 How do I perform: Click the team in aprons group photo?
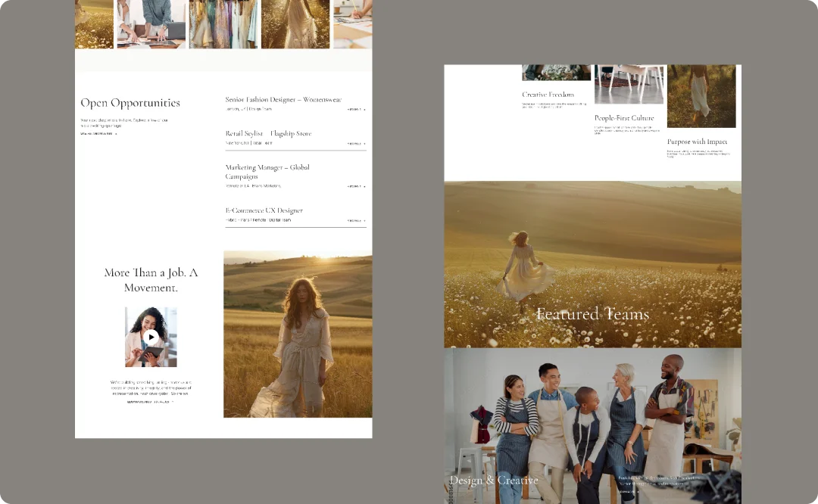[x=592, y=416]
